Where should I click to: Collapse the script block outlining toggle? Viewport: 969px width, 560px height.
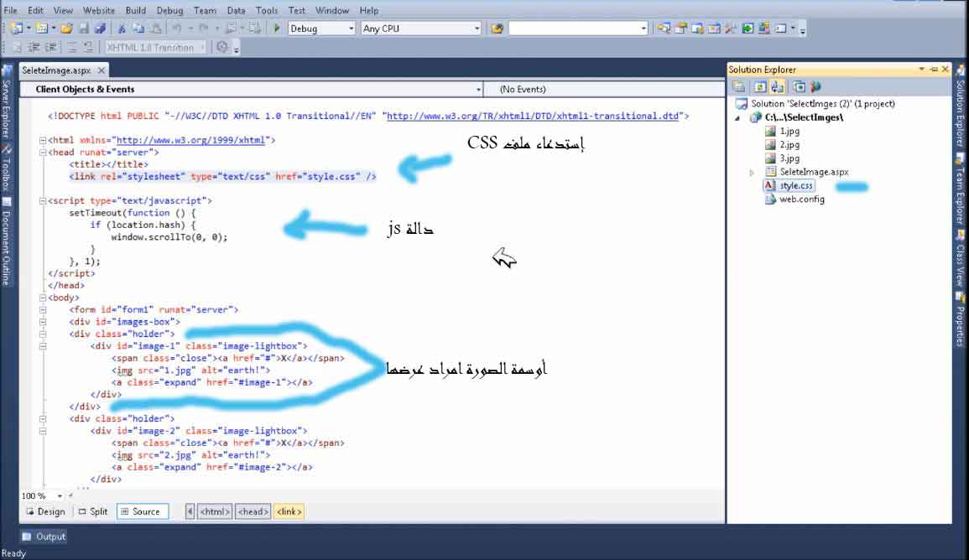tap(42, 201)
